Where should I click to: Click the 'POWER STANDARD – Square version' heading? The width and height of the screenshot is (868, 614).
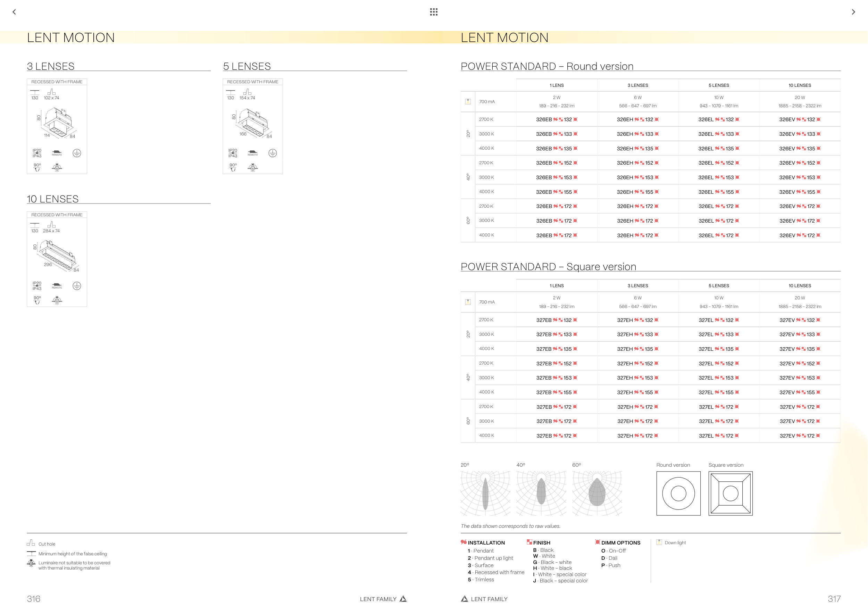click(548, 267)
